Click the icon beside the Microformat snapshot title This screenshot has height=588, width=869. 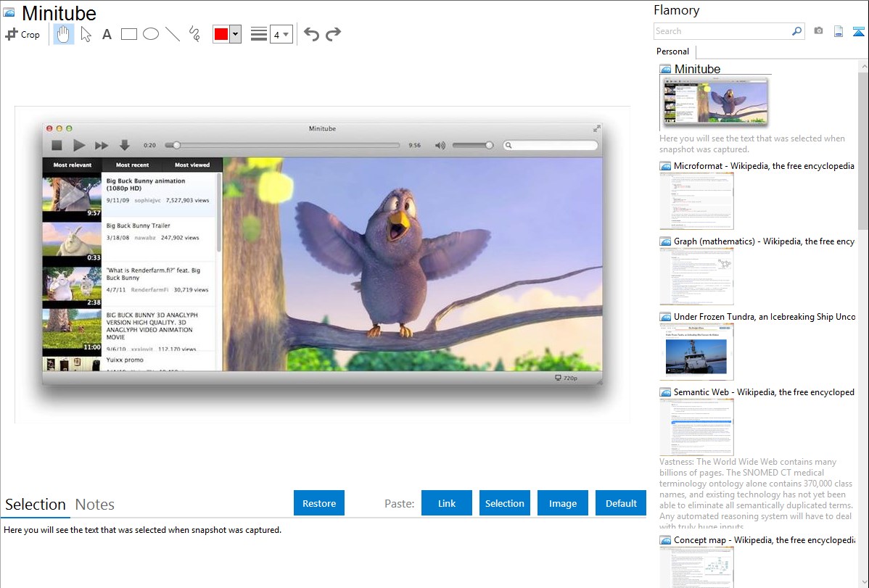tap(666, 166)
